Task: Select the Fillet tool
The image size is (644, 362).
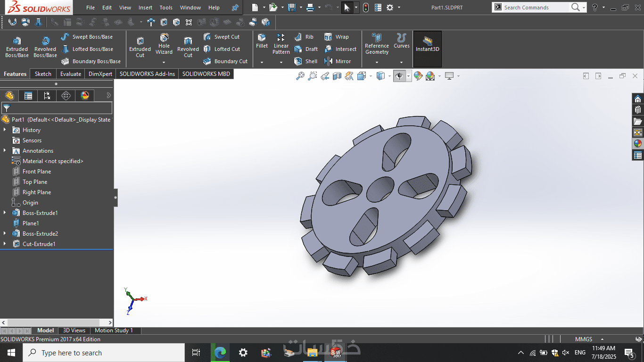Action: coord(262,41)
